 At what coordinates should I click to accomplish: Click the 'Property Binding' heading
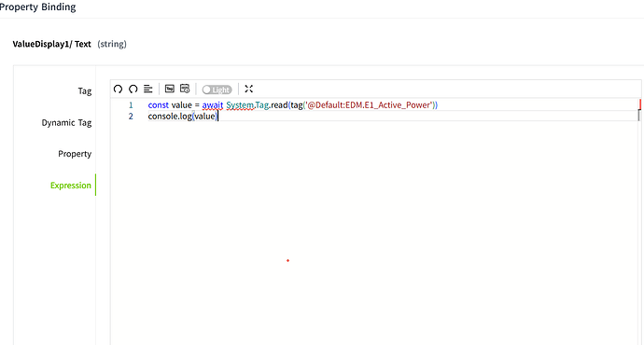pyautogui.click(x=37, y=7)
